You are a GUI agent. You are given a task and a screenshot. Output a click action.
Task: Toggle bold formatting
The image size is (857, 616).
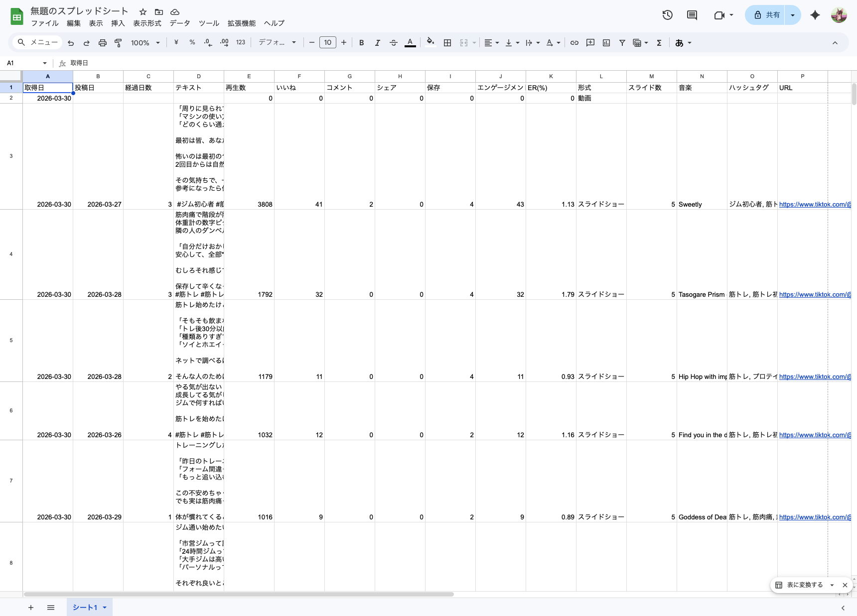pyautogui.click(x=362, y=43)
